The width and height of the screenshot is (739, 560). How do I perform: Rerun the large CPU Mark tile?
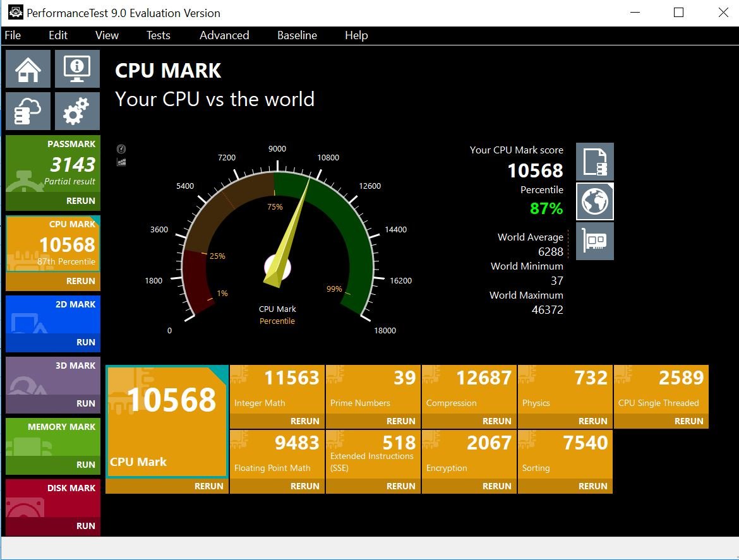click(167, 486)
